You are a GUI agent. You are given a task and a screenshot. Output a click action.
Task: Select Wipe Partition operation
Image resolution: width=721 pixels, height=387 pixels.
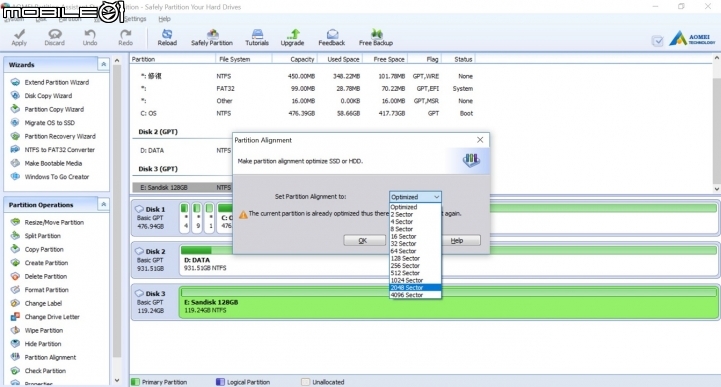pyautogui.click(x=44, y=330)
